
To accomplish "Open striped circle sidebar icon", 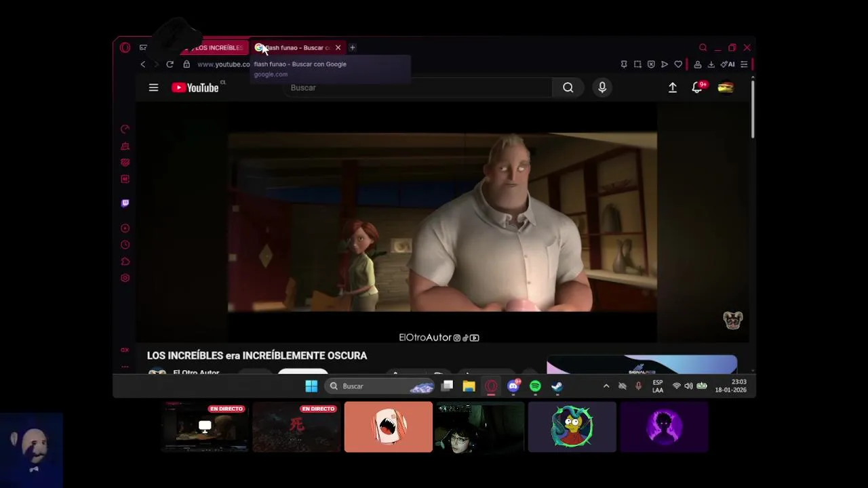I will pos(125,162).
